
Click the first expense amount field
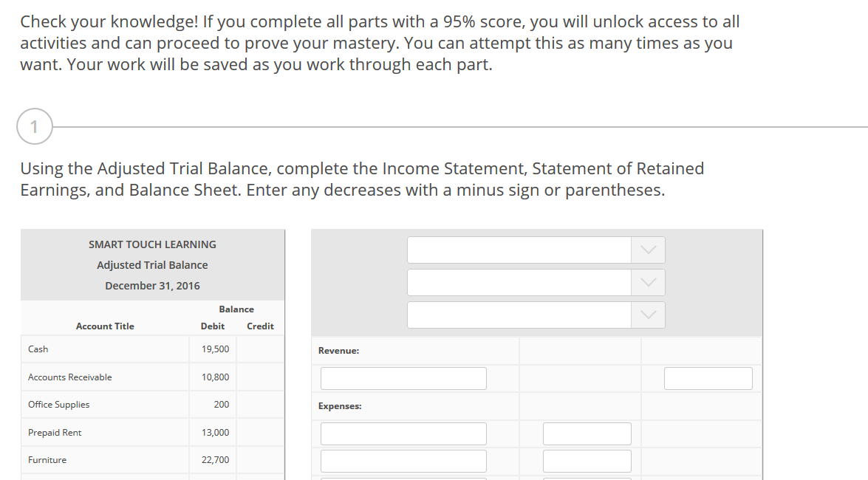click(587, 433)
